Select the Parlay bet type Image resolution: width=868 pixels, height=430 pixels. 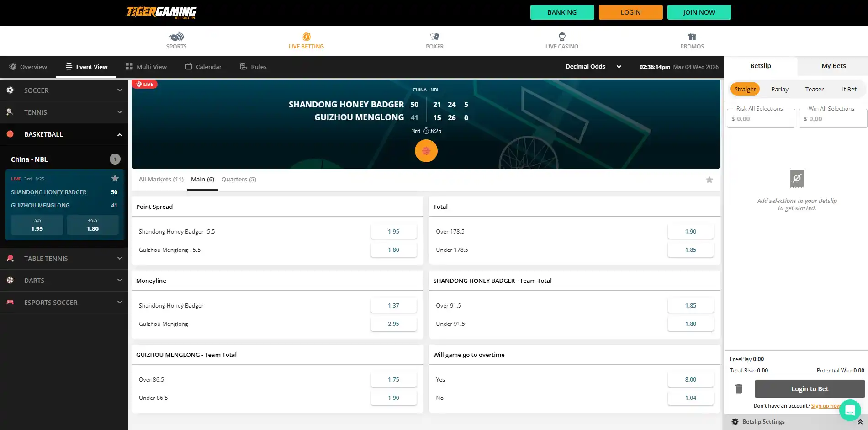(x=780, y=89)
